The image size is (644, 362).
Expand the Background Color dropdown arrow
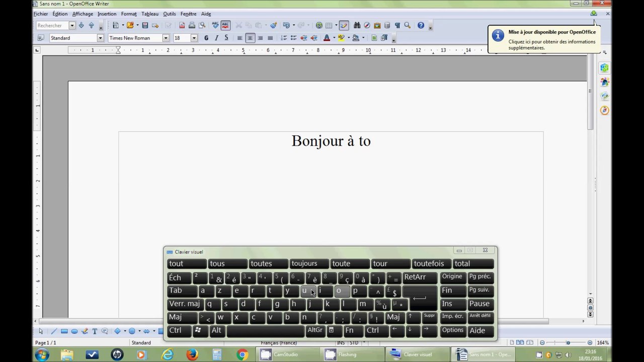(x=363, y=38)
